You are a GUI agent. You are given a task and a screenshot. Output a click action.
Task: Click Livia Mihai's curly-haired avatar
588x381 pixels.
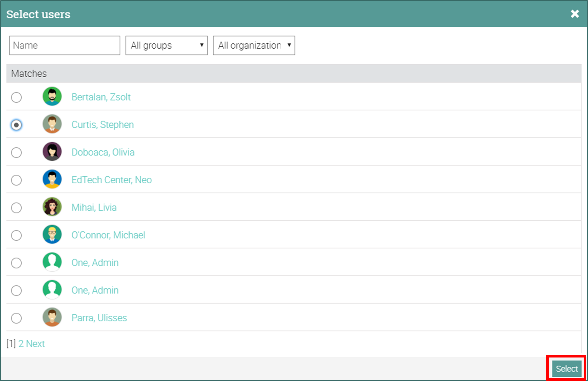52,207
